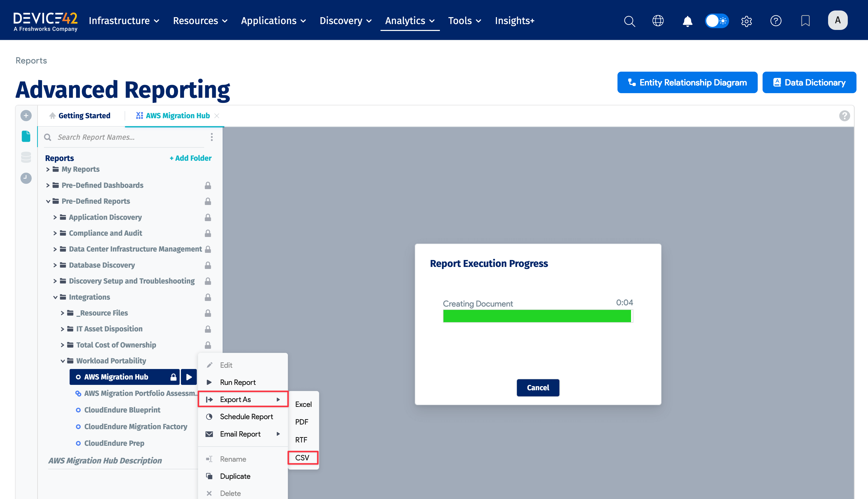868x499 pixels.
Task: Open the global search magnifier icon
Action: (x=629, y=21)
